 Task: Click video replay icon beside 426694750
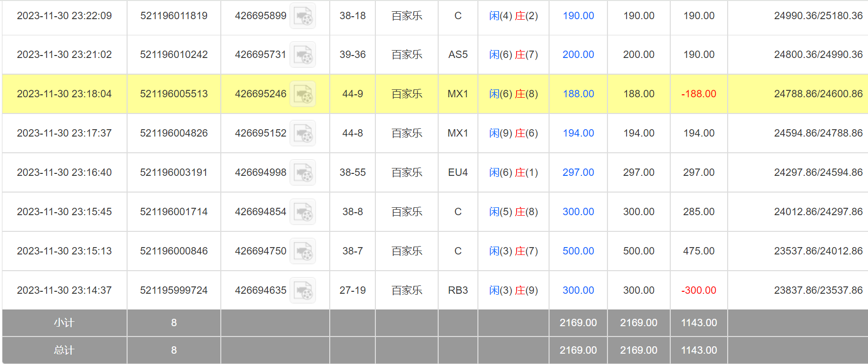[x=303, y=251]
